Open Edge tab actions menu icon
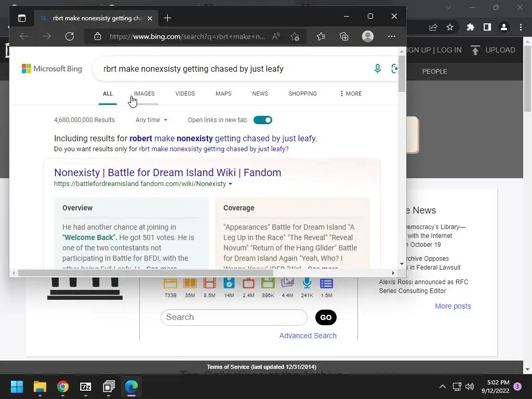 pyautogui.click(x=22, y=18)
